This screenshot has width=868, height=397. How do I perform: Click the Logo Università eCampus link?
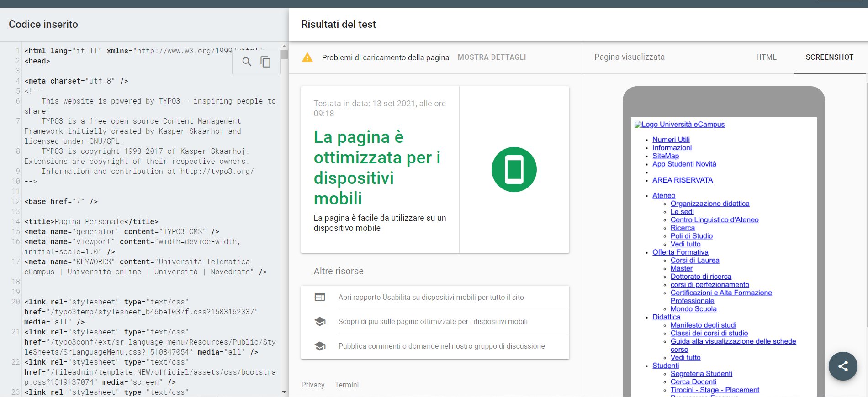[679, 124]
